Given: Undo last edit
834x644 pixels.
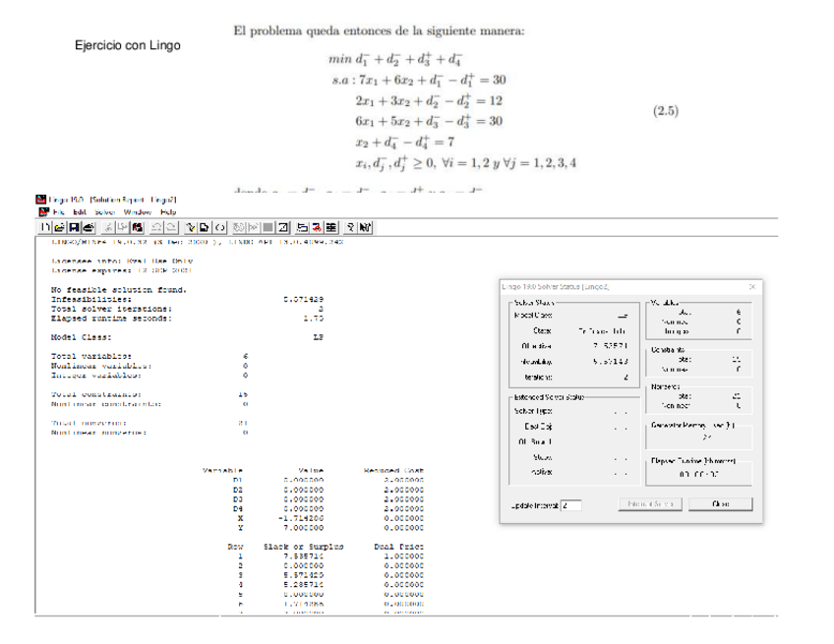Looking at the screenshot, I should tap(156, 227).
